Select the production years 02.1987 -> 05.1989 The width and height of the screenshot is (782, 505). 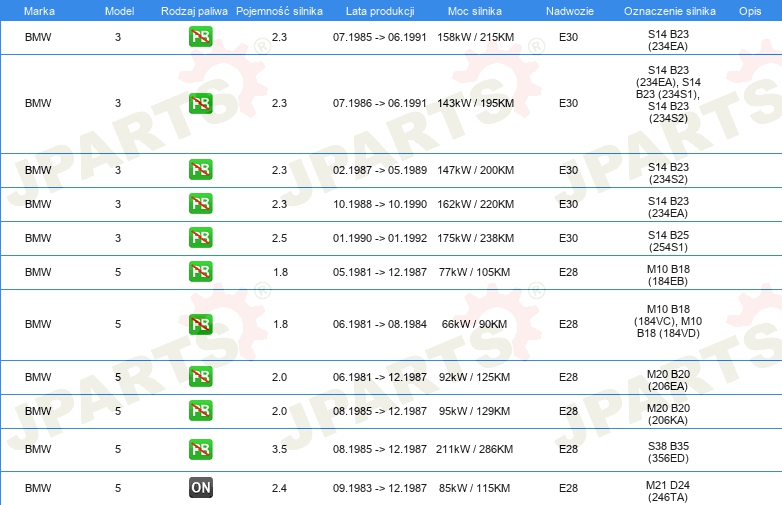pos(380,170)
